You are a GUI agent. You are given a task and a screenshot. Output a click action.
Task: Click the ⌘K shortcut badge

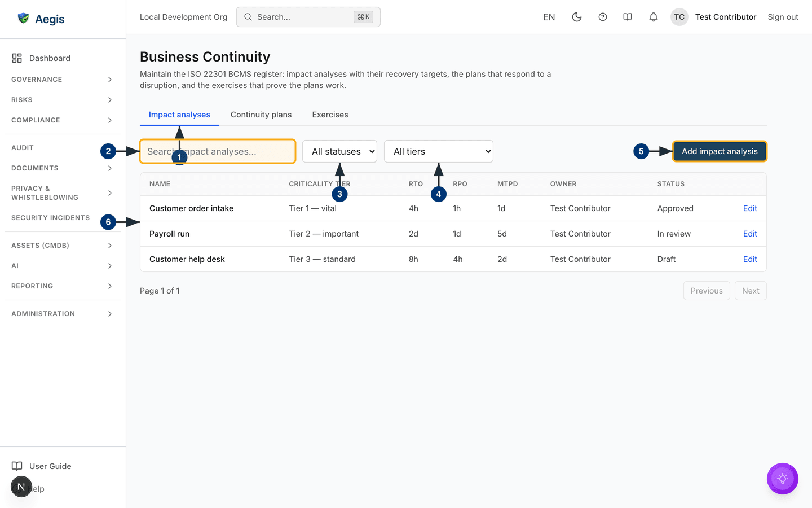point(363,17)
